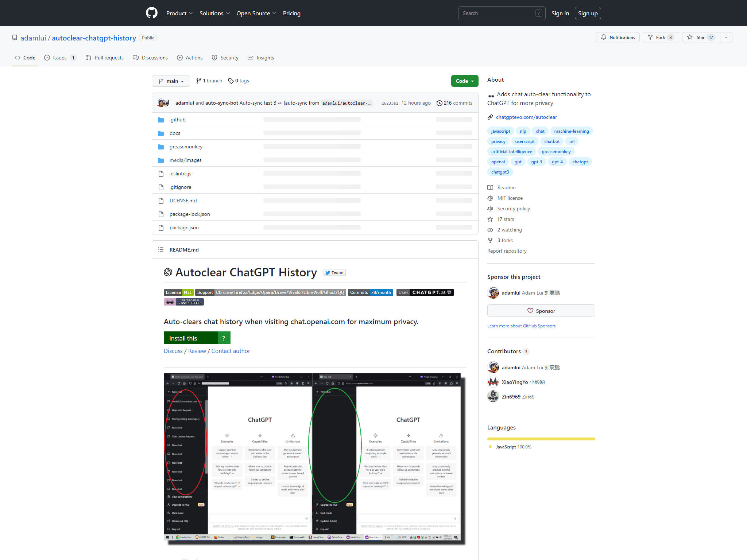Click the Sign in link
747x560 pixels.
tap(560, 13)
